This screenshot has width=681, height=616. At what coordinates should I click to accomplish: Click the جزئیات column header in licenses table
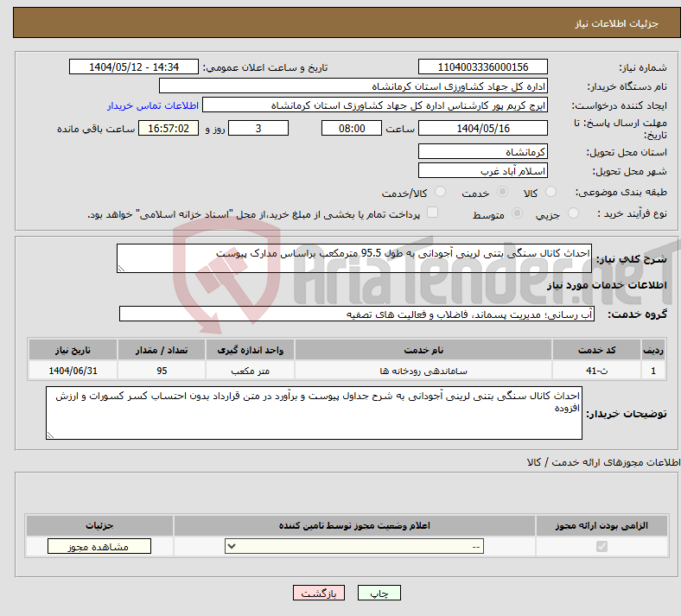[x=99, y=525]
